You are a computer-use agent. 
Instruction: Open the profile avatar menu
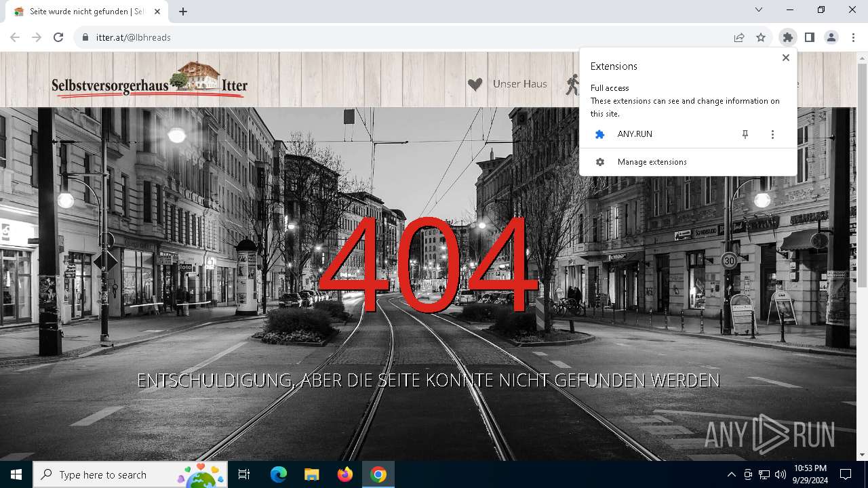tap(831, 37)
